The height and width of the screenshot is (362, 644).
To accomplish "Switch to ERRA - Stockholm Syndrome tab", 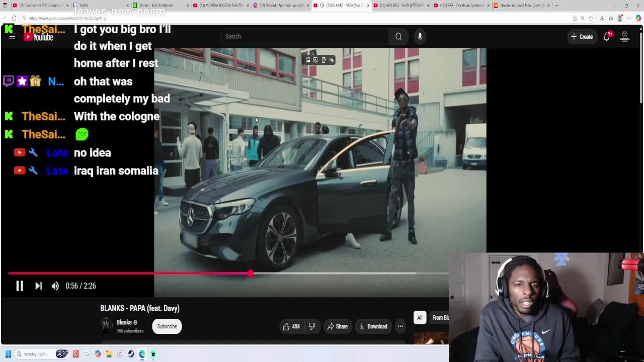I will coord(461,6).
